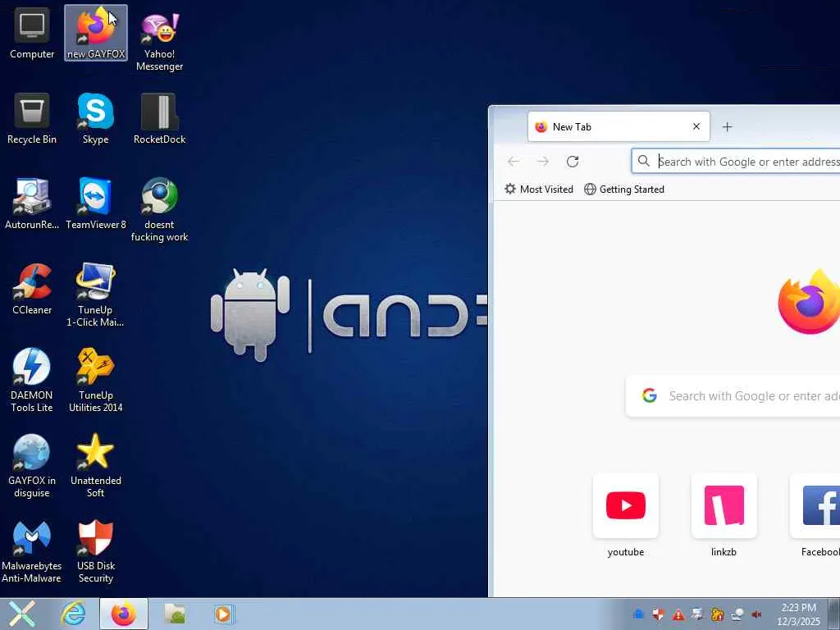Select the AutorunRe... desktop shortcut
This screenshot has width=840, height=630.
[32, 203]
